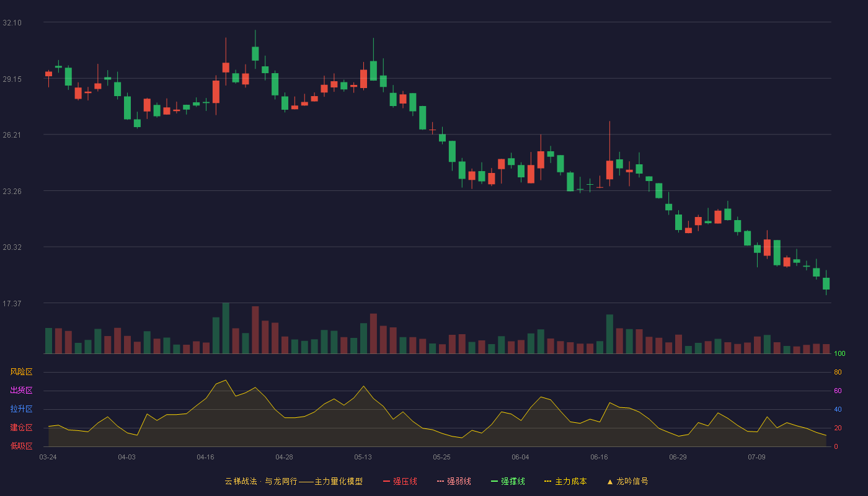Click the green 100 indicator axis value
This screenshot has width=868, height=496.
click(839, 353)
